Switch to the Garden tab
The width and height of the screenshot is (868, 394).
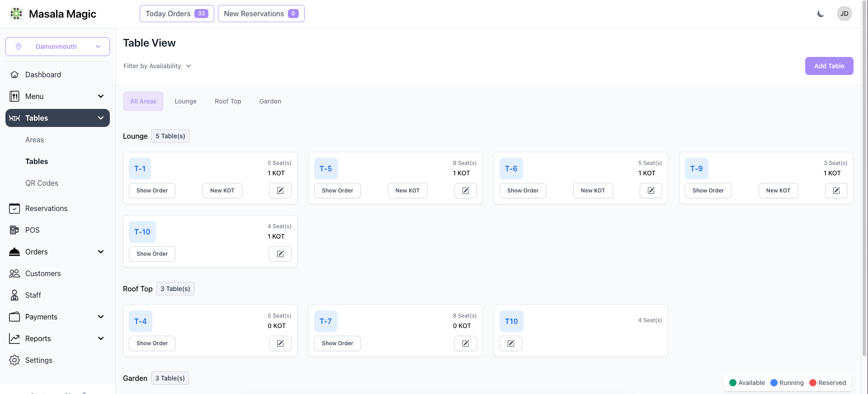click(x=270, y=101)
